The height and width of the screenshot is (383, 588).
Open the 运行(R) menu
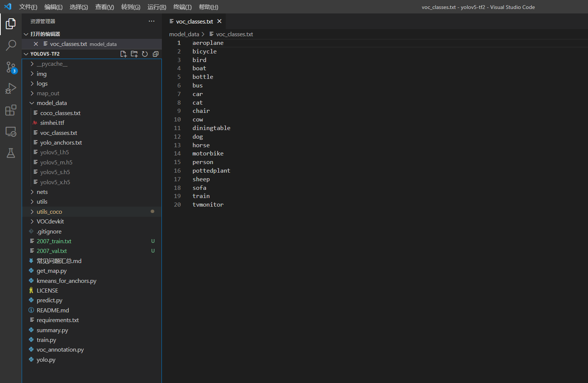tap(157, 7)
